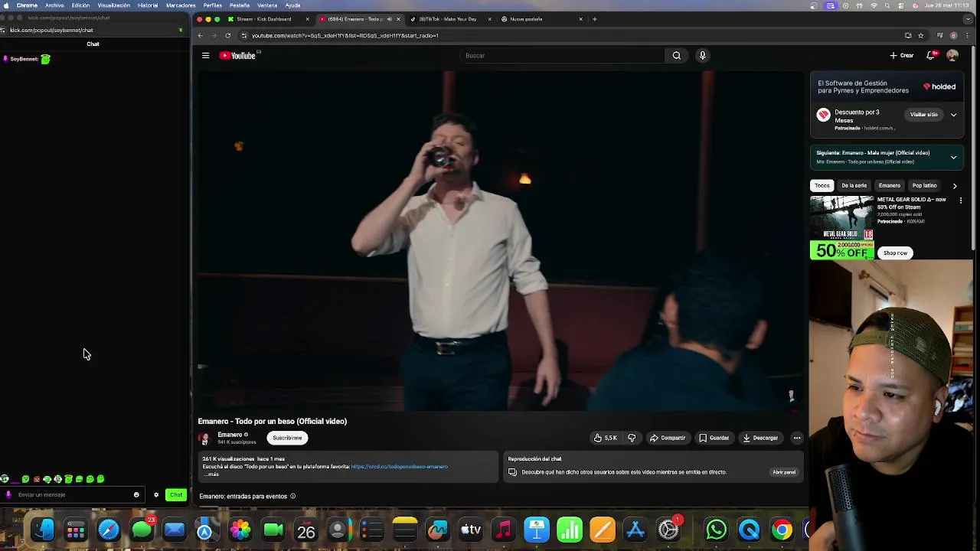Go to the YouTube home logo
This screenshot has width=980, height=551.
(238, 55)
